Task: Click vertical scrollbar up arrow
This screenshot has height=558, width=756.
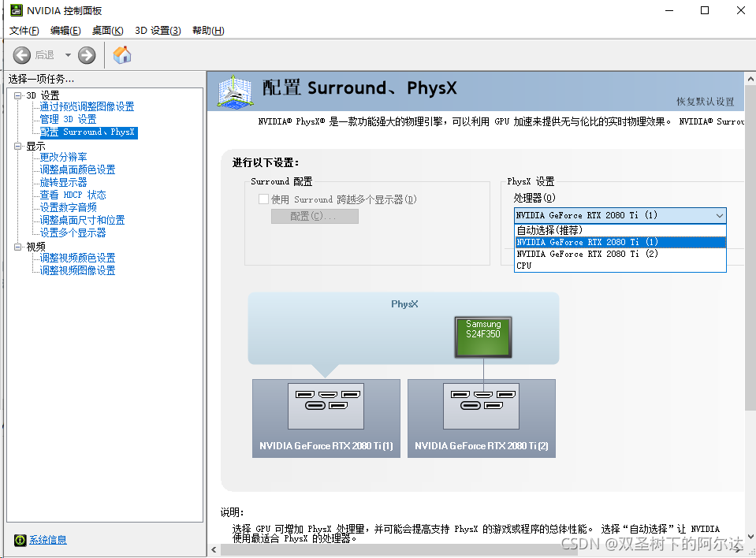Action: (750, 79)
